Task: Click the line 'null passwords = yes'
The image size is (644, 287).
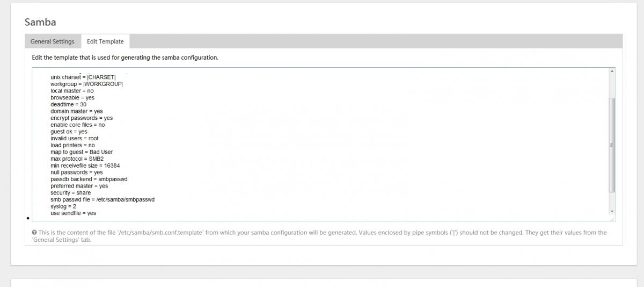Action: pyautogui.click(x=76, y=173)
